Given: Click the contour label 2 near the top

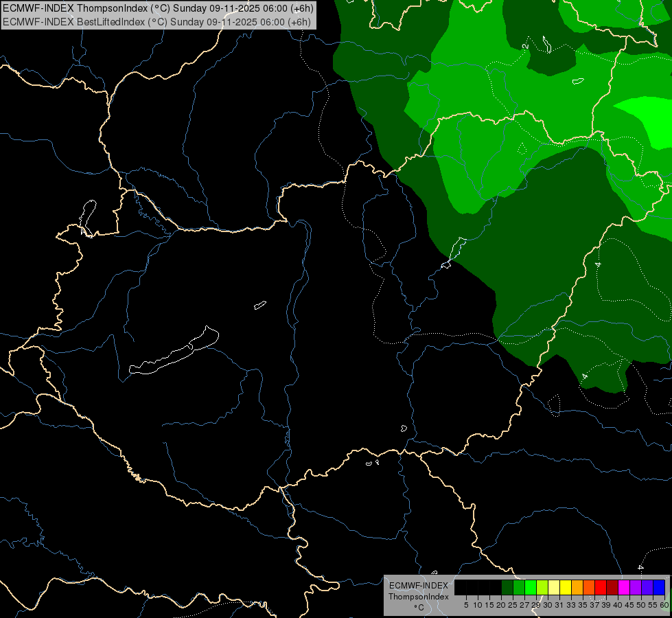Looking at the screenshot, I should click(525, 46).
